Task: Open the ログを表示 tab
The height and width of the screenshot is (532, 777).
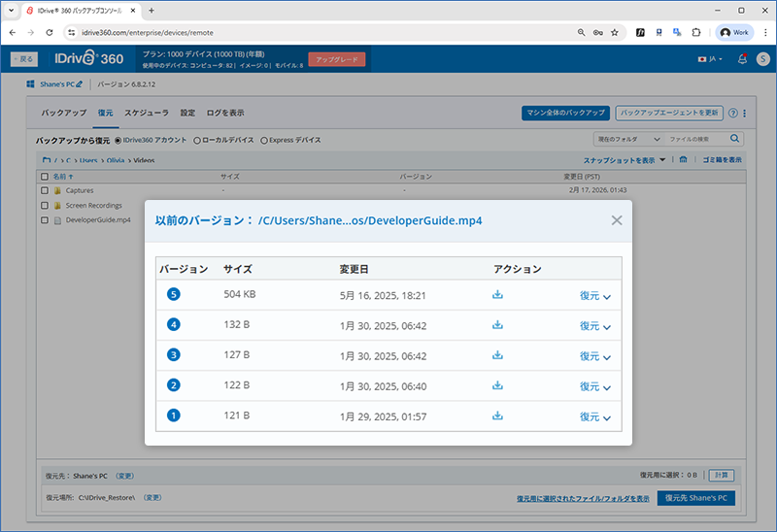Action: click(x=223, y=113)
